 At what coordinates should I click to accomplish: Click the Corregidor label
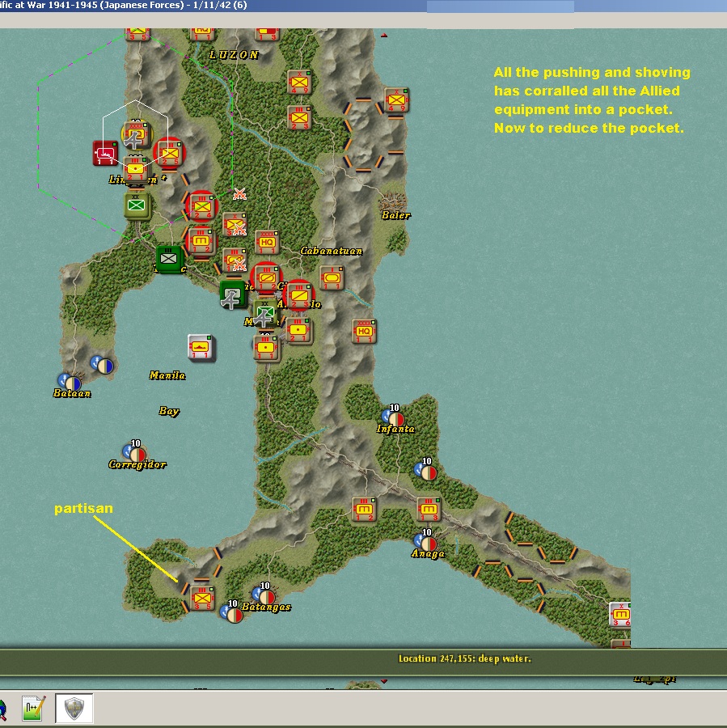(137, 464)
